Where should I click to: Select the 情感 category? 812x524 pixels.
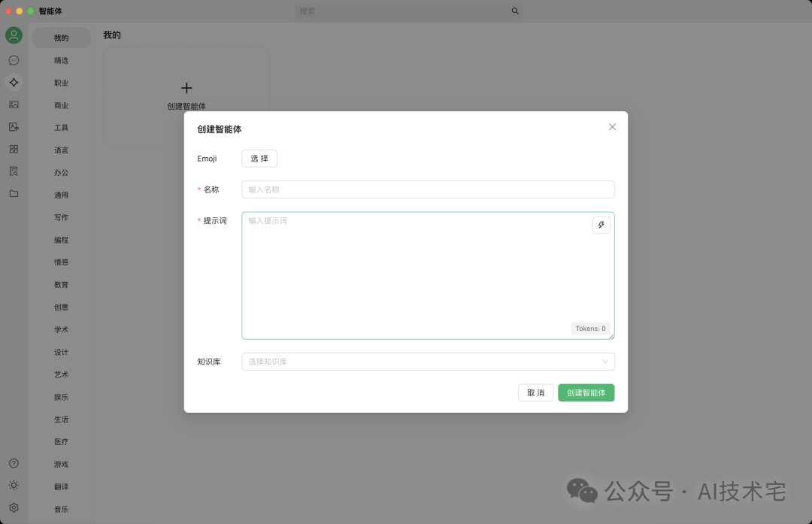point(61,262)
